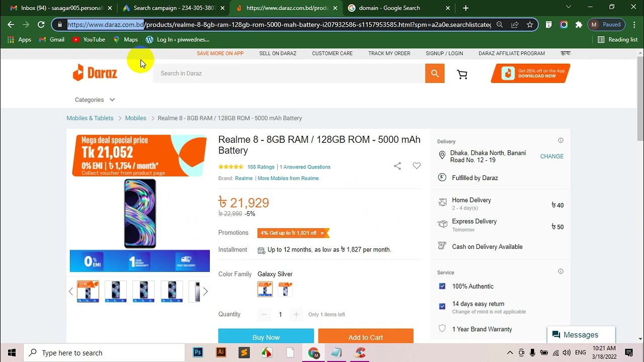Open tab search dropdown in Chrome

tap(569, 8)
